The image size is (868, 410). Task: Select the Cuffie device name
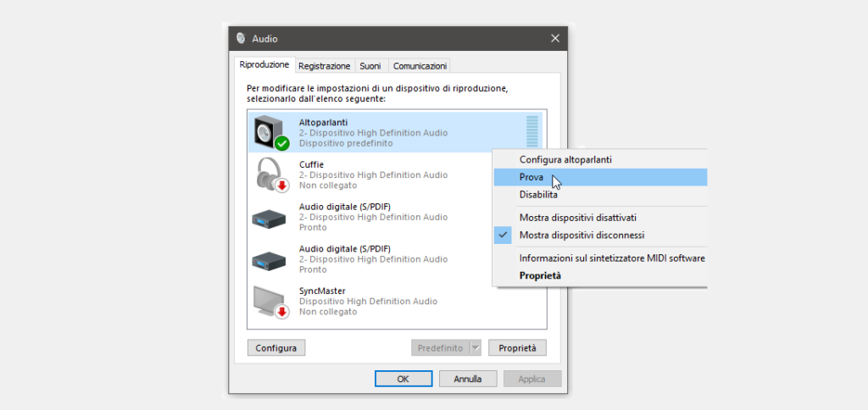coord(311,164)
